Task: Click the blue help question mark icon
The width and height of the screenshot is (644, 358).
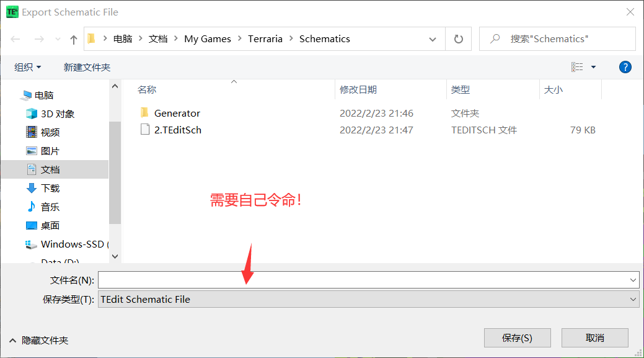Action: [x=625, y=67]
